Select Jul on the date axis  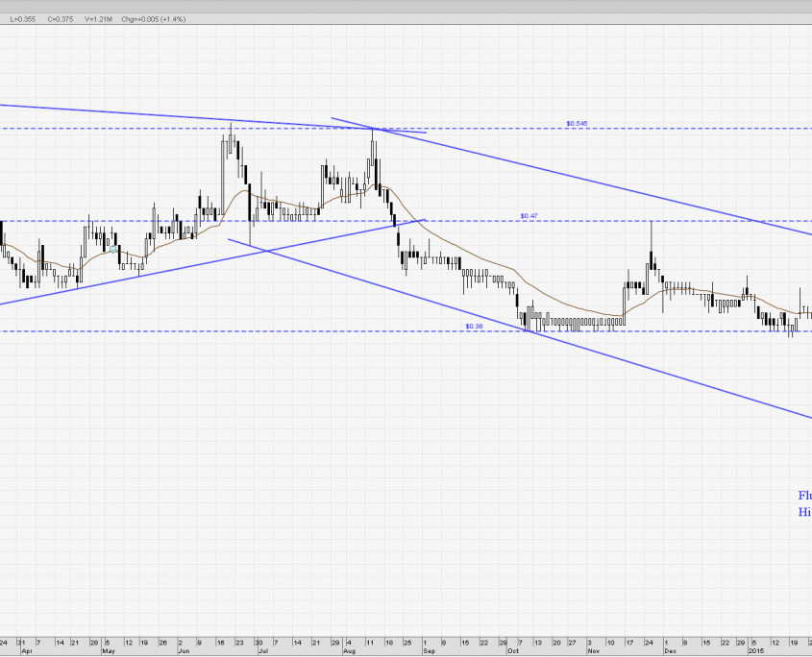(x=260, y=648)
